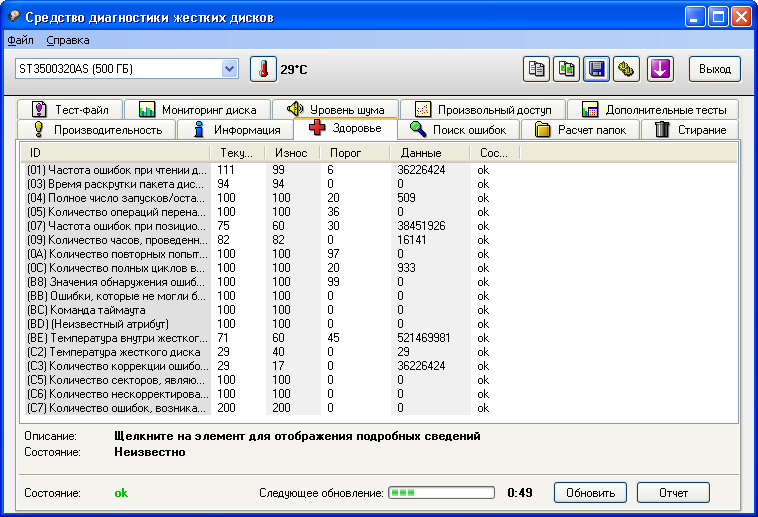
Task: Open the Мониторинг диска tab
Action: (x=198, y=109)
